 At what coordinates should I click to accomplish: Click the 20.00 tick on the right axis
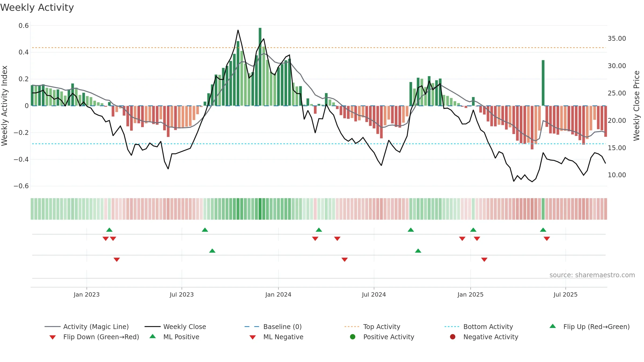(617, 121)
